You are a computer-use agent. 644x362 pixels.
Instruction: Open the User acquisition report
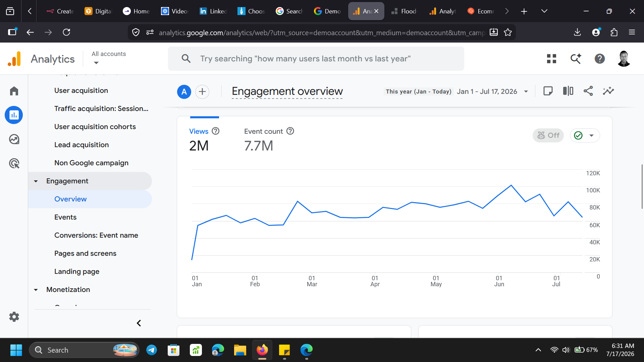[x=81, y=90]
